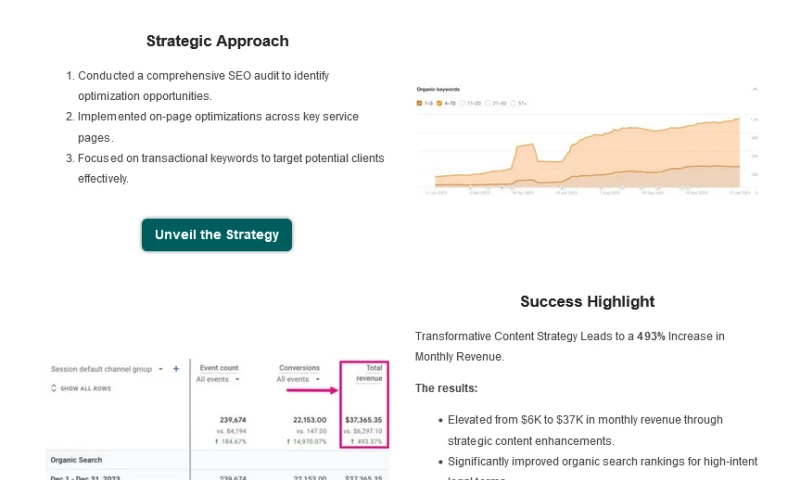Viewport: 800px width, 480px height.
Task: Enable the 11–20 keyword position checkbox
Action: [x=464, y=102]
